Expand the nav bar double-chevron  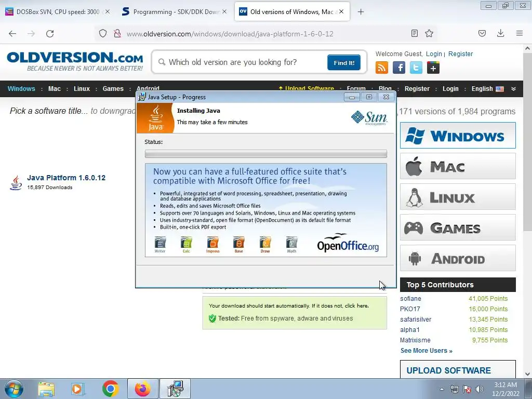(x=513, y=88)
